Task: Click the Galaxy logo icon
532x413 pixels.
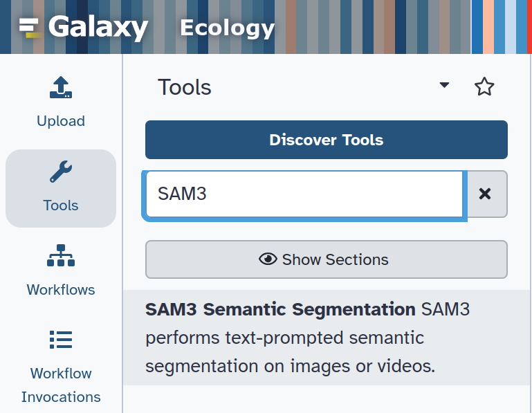Action: [x=30, y=28]
